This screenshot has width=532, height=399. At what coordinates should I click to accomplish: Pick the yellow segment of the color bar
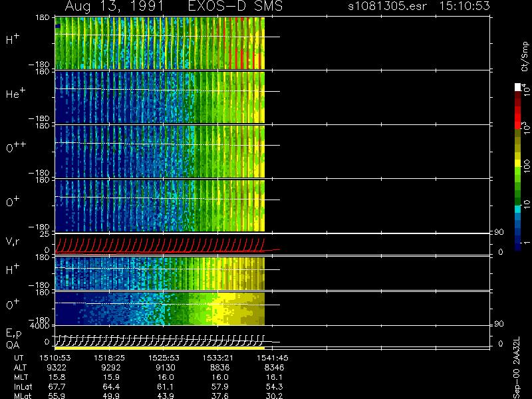pyautogui.click(x=518, y=164)
